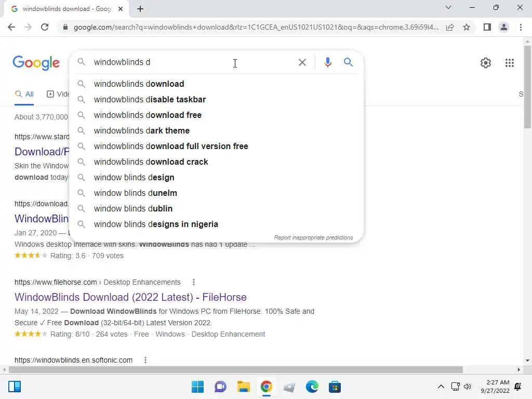The height and width of the screenshot is (399, 532).
Task: Click the vertical scrollbar thumb
Action: 527,87
